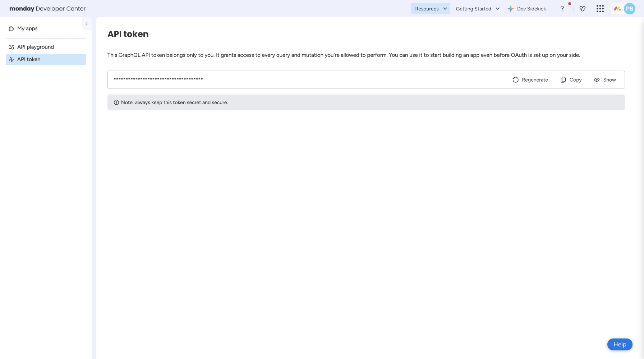Click the monday Developer Center title

(x=47, y=9)
